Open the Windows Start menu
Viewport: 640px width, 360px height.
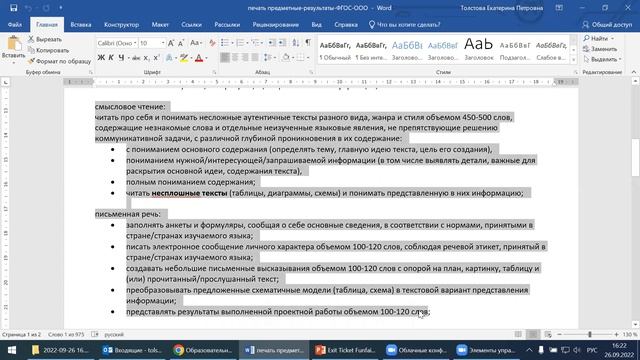[x=12, y=350]
